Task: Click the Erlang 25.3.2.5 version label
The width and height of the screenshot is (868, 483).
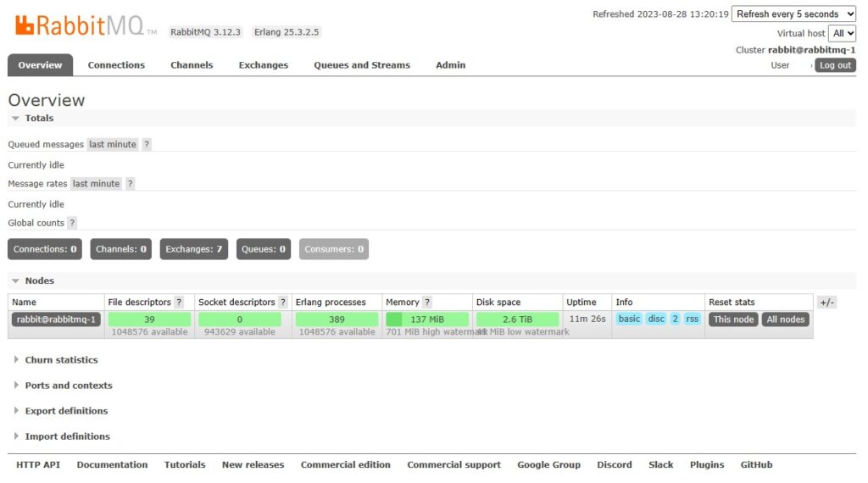Action: [287, 32]
